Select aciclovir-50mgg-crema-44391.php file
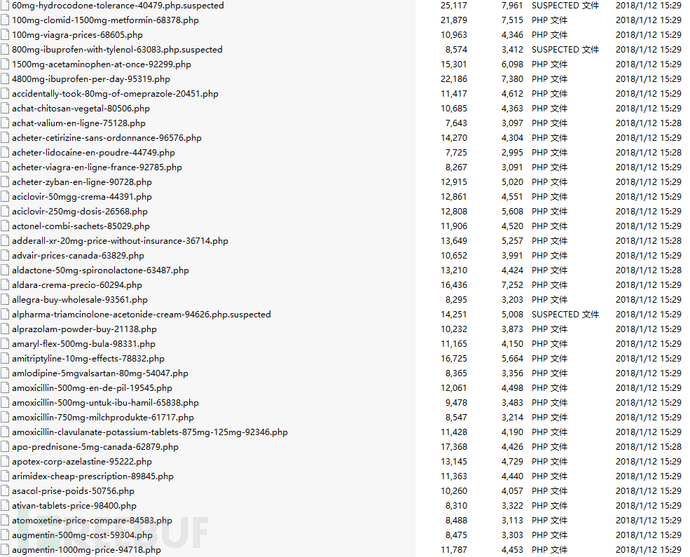The width and height of the screenshot is (690, 557). pos(82,197)
